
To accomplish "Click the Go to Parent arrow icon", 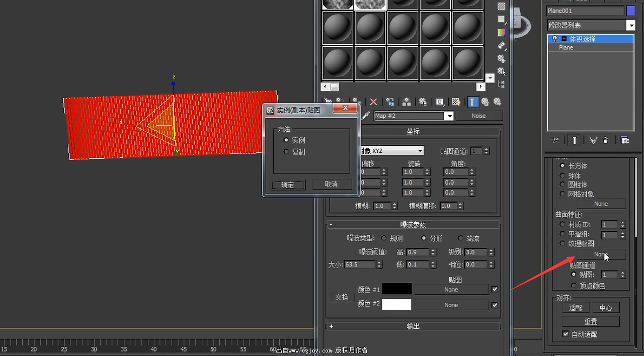I will click(x=486, y=102).
